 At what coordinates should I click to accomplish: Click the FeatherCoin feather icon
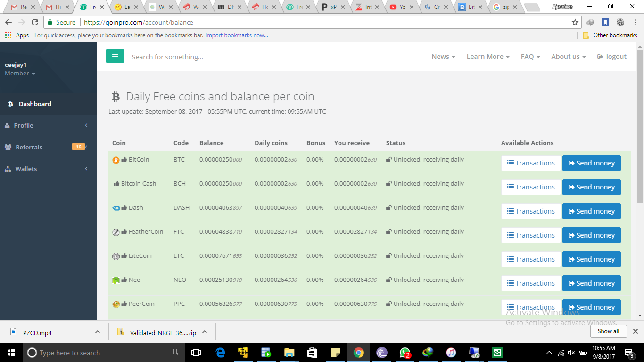[x=116, y=232]
